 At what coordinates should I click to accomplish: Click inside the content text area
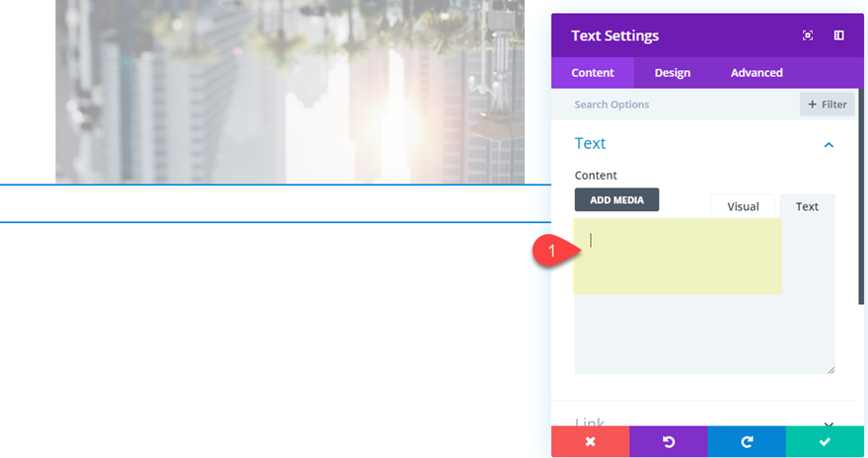[704, 296]
